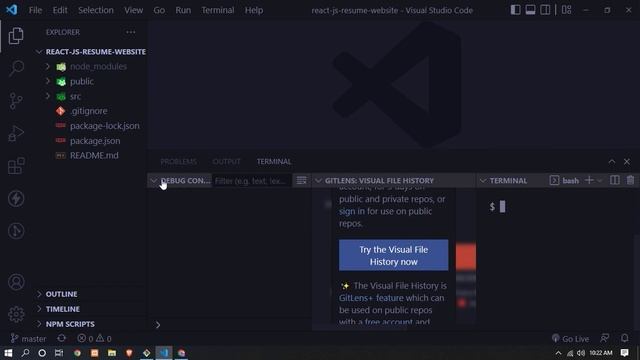Open the Accounts icon in activity bar
This screenshot has width=640, height=360.
(x=16, y=282)
